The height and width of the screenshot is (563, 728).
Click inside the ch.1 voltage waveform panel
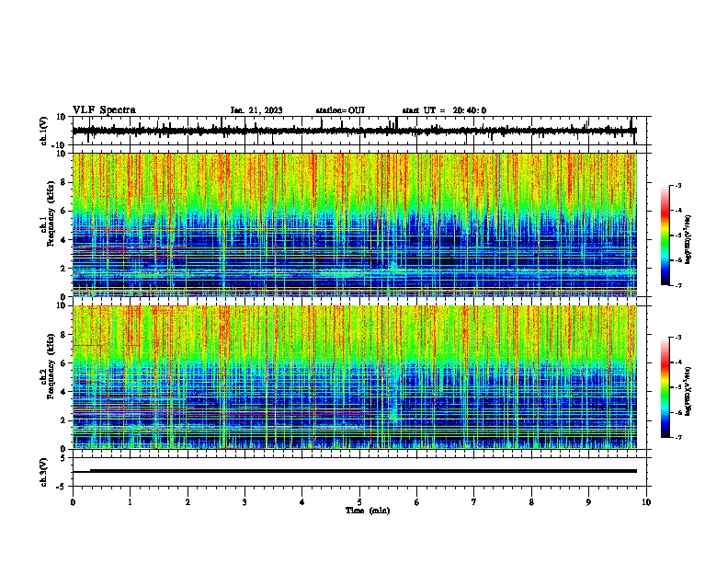click(361, 131)
